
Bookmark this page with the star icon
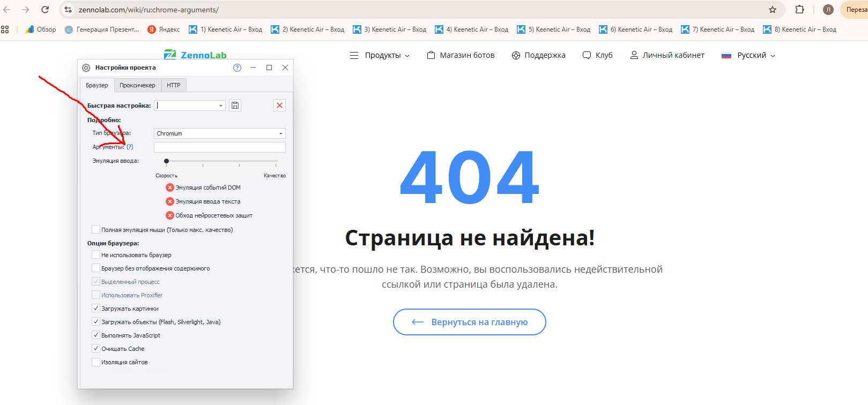click(x=773, y=10)
